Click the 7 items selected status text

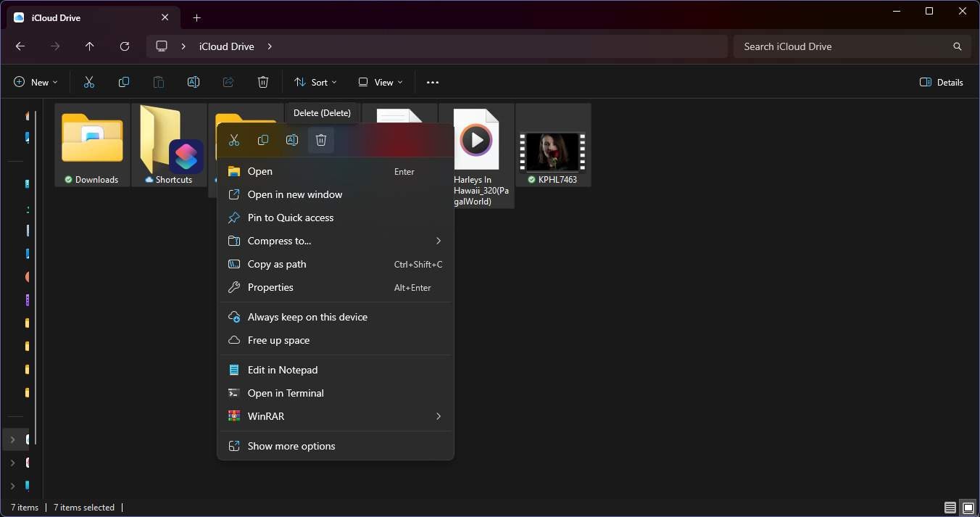pyautogui.click(x=84, y=508)
